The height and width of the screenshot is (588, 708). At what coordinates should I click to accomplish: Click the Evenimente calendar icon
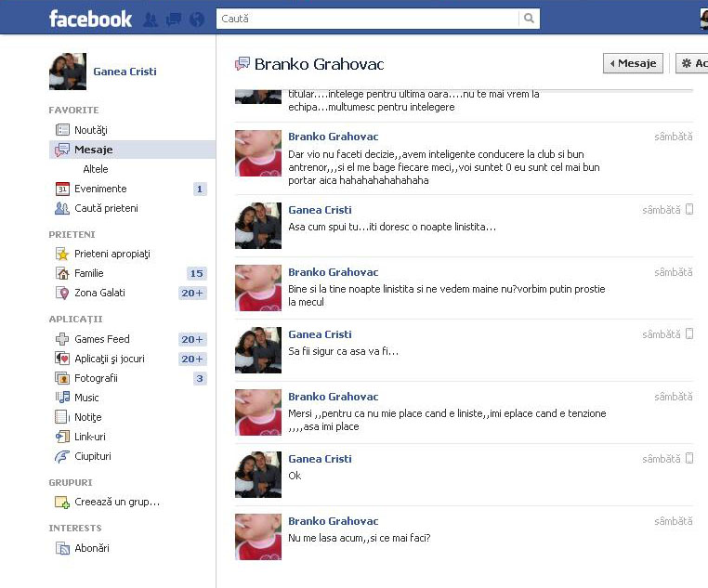tap(62, 189)
